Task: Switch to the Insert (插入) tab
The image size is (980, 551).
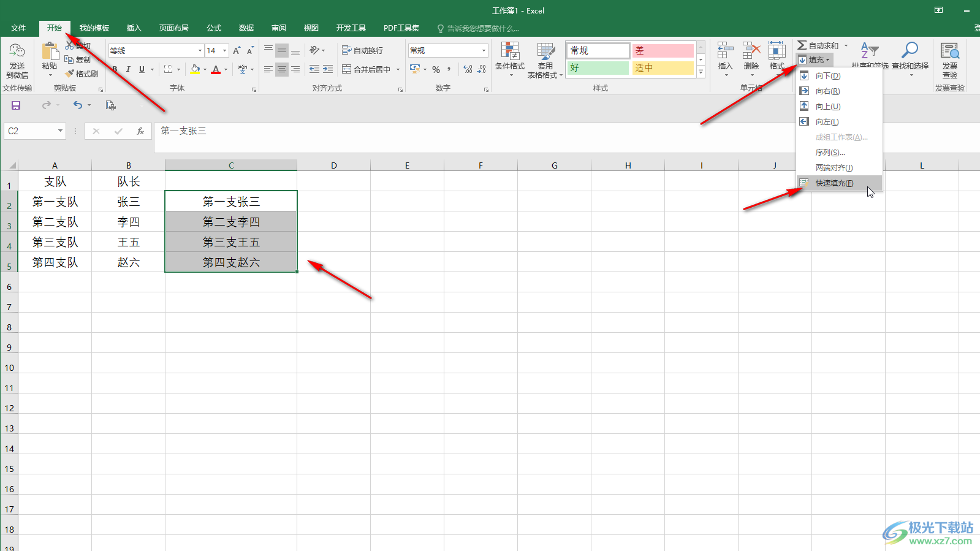Action: pyautogui.click(x=134, y=28)
